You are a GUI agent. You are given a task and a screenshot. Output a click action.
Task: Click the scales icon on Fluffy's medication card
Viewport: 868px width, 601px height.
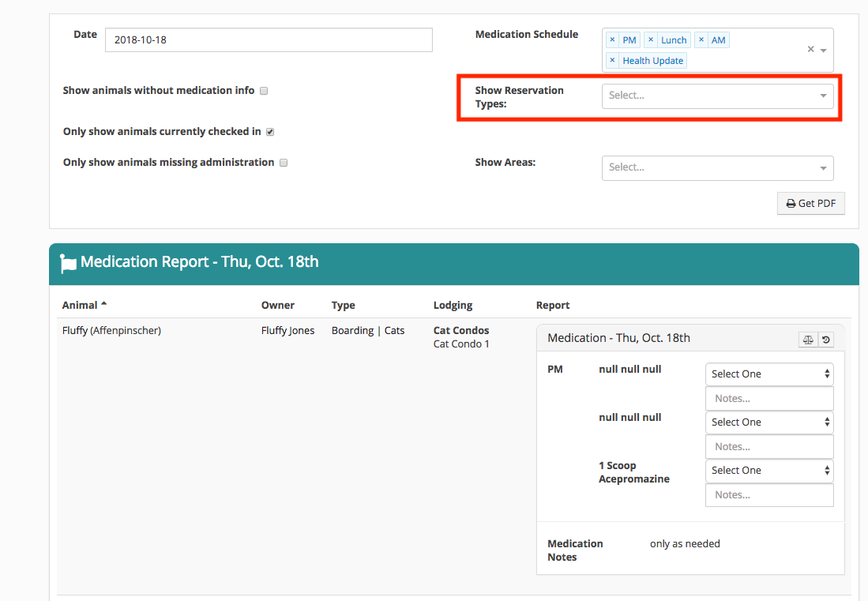pos(807,339)
